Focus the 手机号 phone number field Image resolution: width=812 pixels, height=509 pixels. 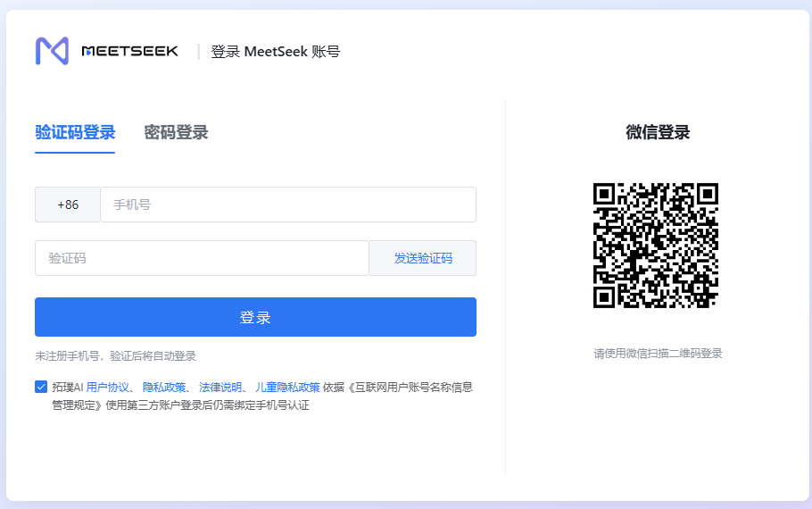(x=288, y=204)
